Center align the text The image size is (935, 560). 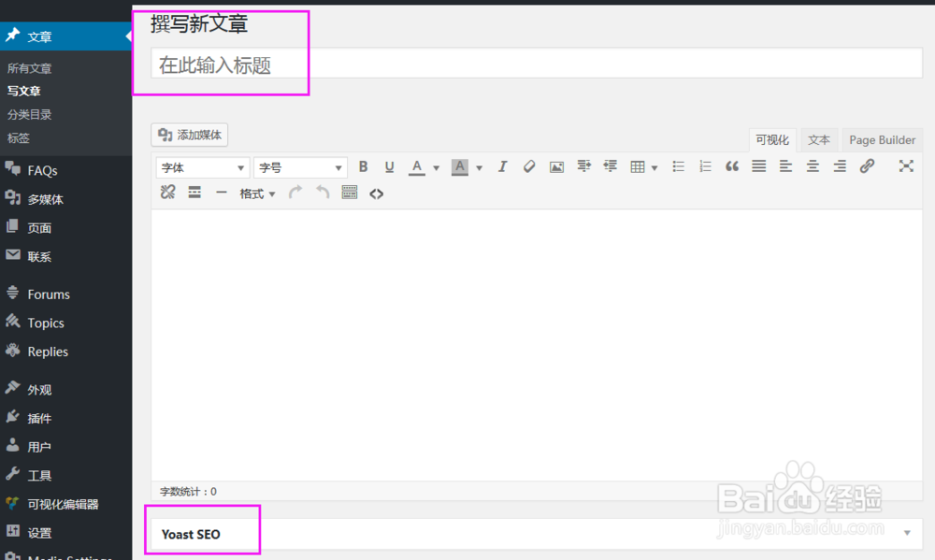point(813,166)
